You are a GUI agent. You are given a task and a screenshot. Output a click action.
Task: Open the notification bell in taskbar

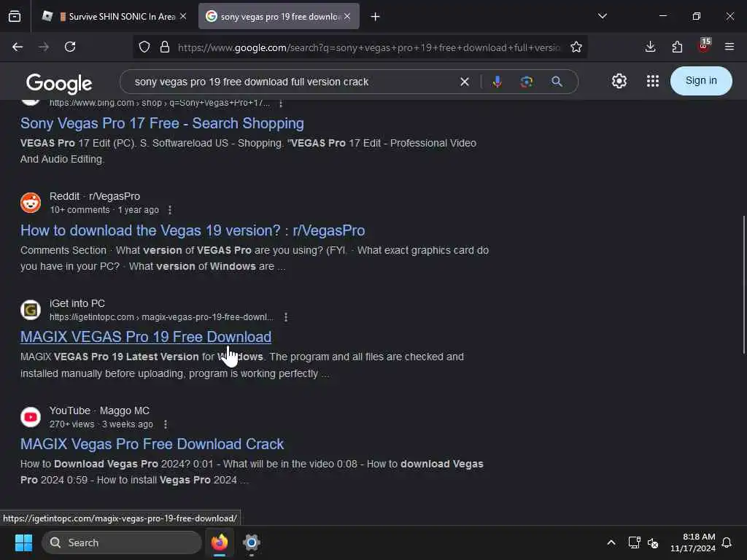(727, 542)
